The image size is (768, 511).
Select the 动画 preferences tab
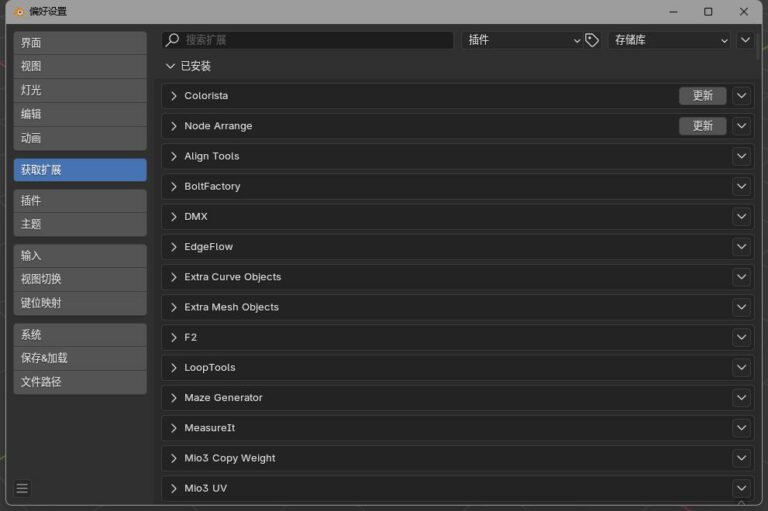[80, 138]
